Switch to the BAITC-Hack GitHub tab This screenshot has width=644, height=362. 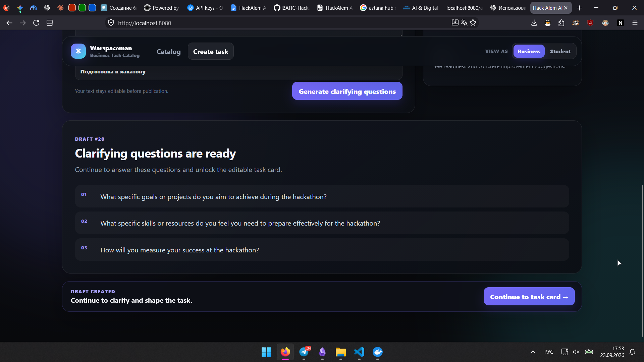coord(291,8)
